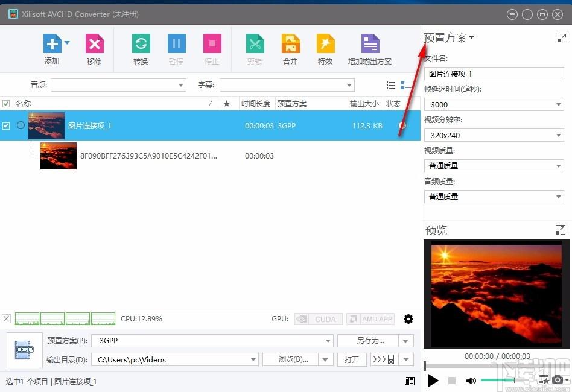Click the 3GPP format profile icon

tap(25, 350)
